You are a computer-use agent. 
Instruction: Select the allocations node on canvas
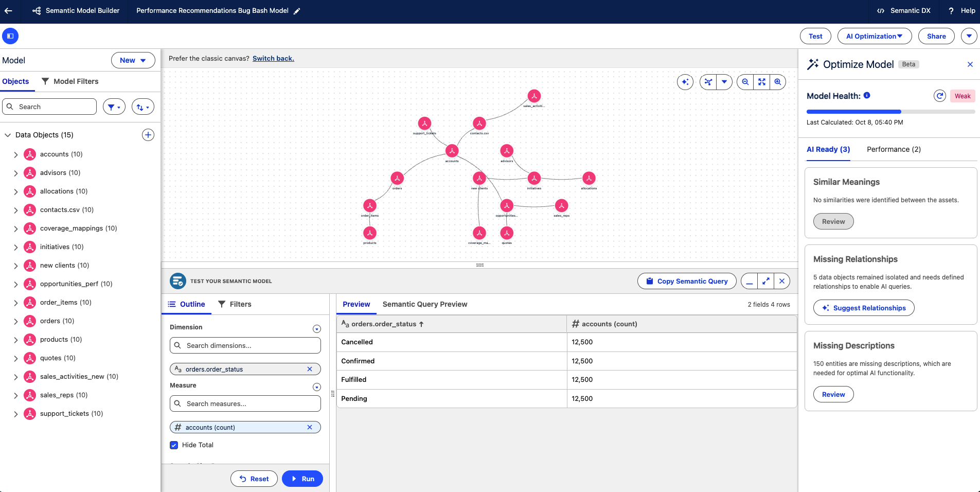(x=589, y=178)
